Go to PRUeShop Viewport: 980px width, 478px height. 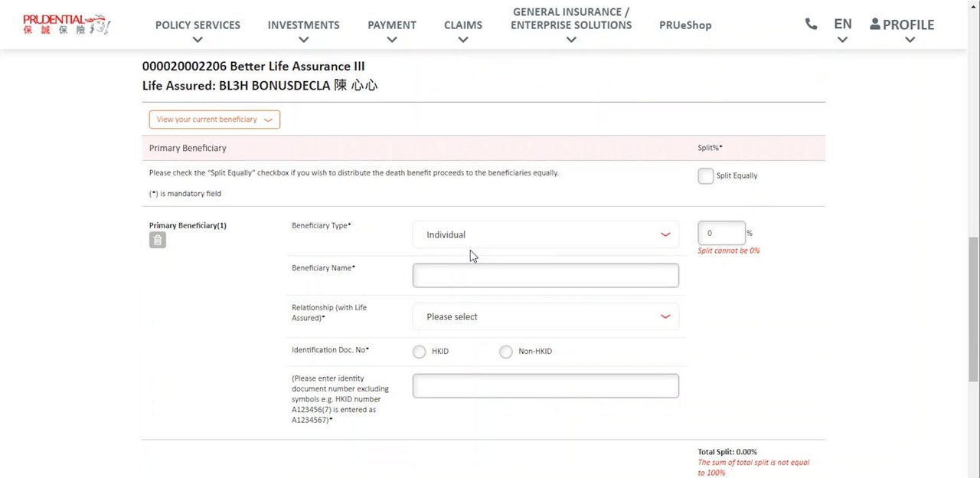pos(684,25)
